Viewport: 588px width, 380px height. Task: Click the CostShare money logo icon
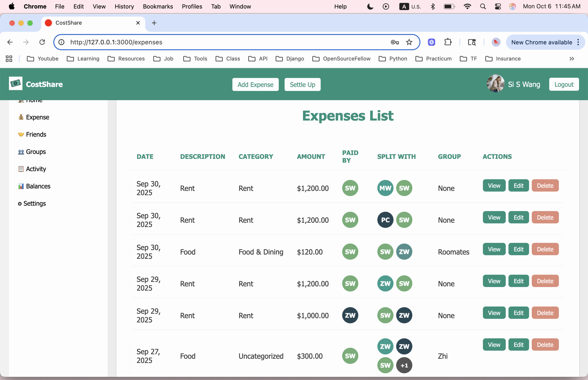click(x=16, y=84)
